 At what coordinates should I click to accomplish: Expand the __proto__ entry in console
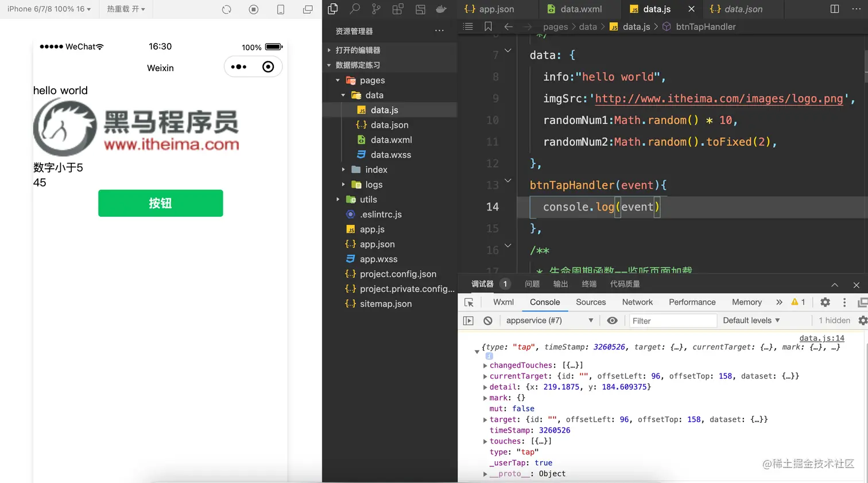[485, 474]
